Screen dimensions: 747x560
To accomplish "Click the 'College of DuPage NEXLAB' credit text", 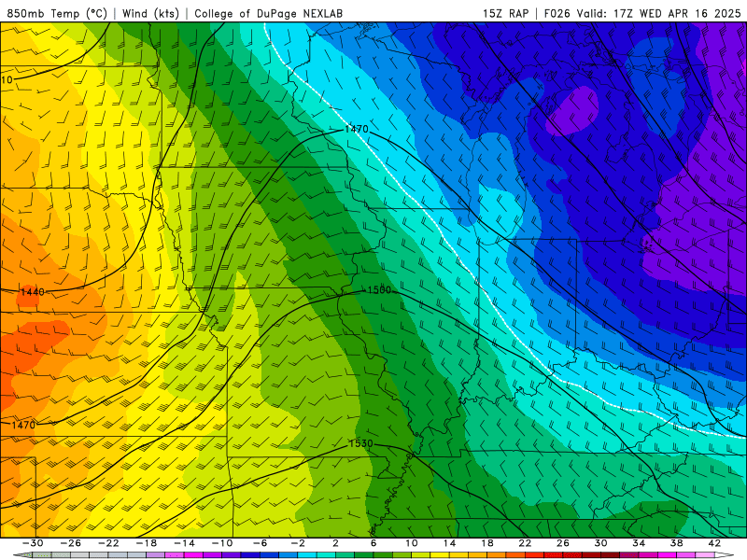I will click(268, 13).
